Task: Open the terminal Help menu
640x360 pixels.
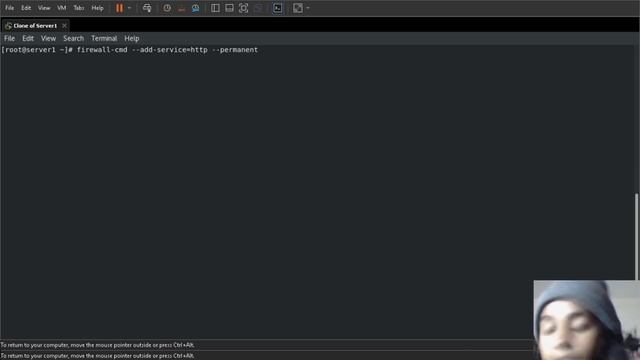Action: 132,38
